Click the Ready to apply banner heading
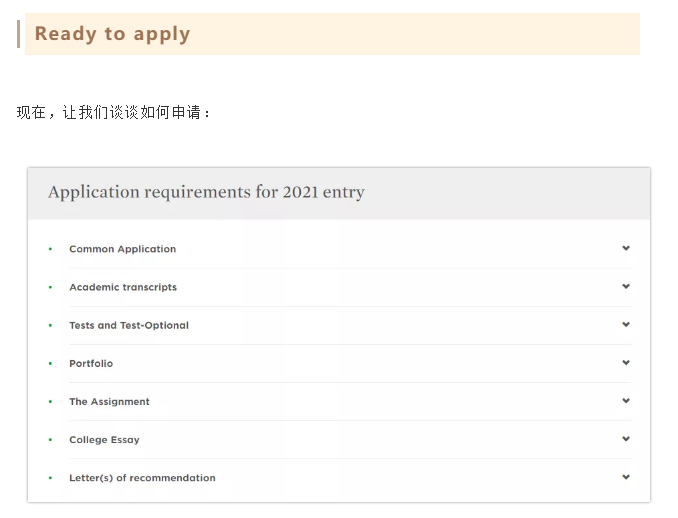The width and height of the screenshot is (678, 518). (x=112, y=34)
